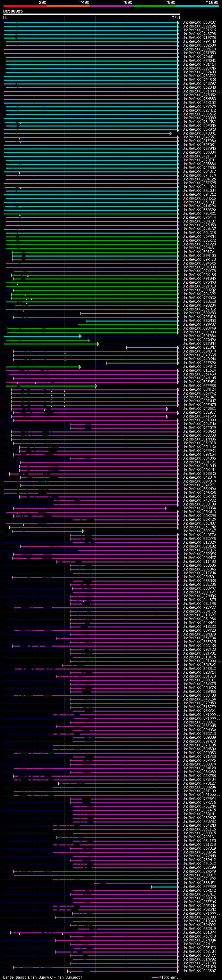Viewport: 222px width, 980px height.
Task: Click hit UniRef100_A9PFH8
Action: point(199,41)
